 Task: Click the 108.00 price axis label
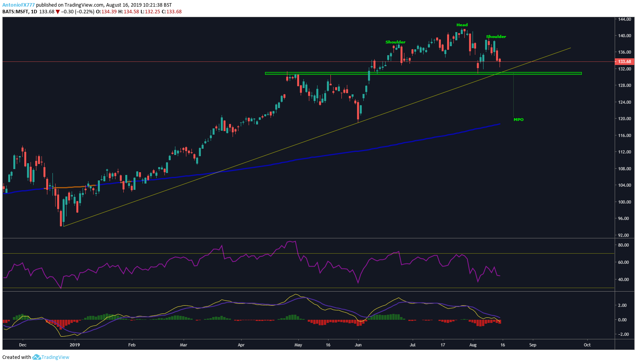624,169
